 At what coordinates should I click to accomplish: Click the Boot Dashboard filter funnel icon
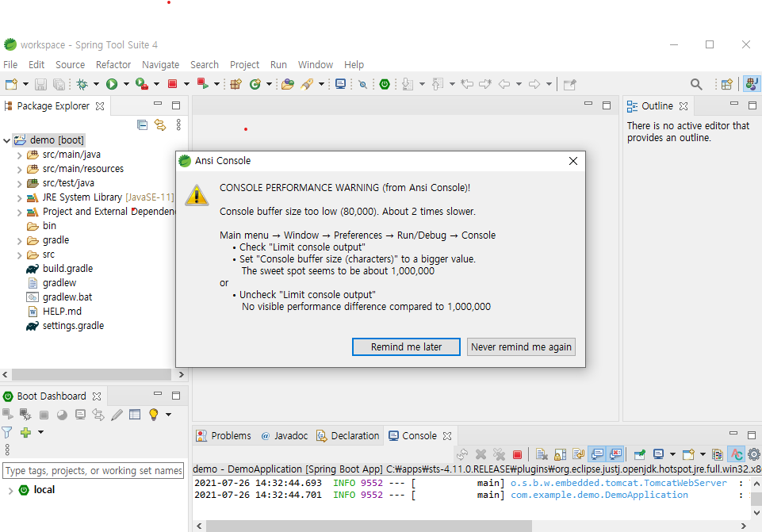(x=7, y=432)
